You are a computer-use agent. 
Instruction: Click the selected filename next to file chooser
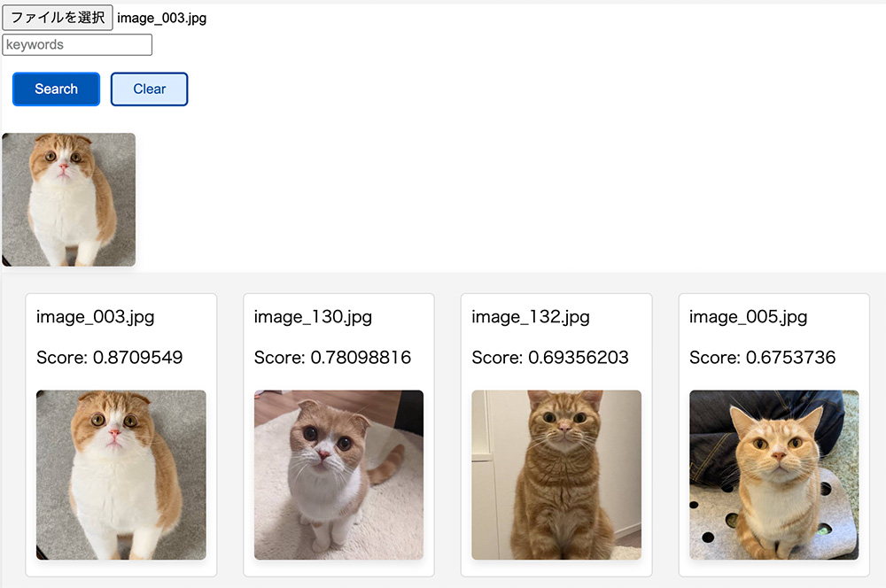coord(162,18)
